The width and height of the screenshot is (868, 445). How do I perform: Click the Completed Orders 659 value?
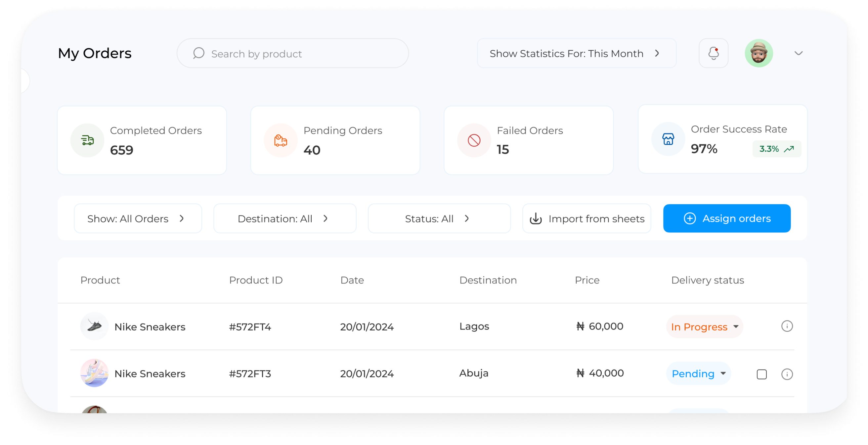122,150
